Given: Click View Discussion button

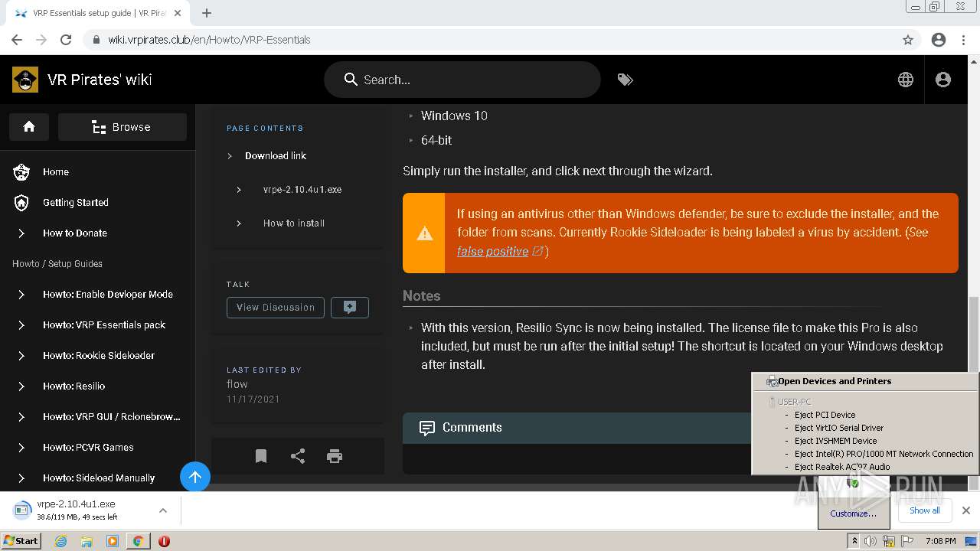Looking at the screenshot, I should pyautogui.click(x=276, y=308).
